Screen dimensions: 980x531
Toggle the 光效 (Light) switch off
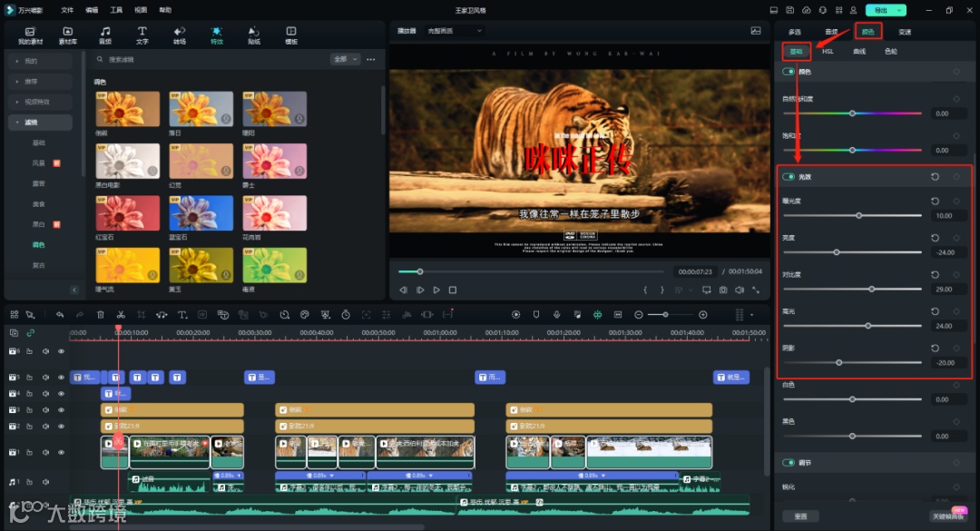[789, 177]
